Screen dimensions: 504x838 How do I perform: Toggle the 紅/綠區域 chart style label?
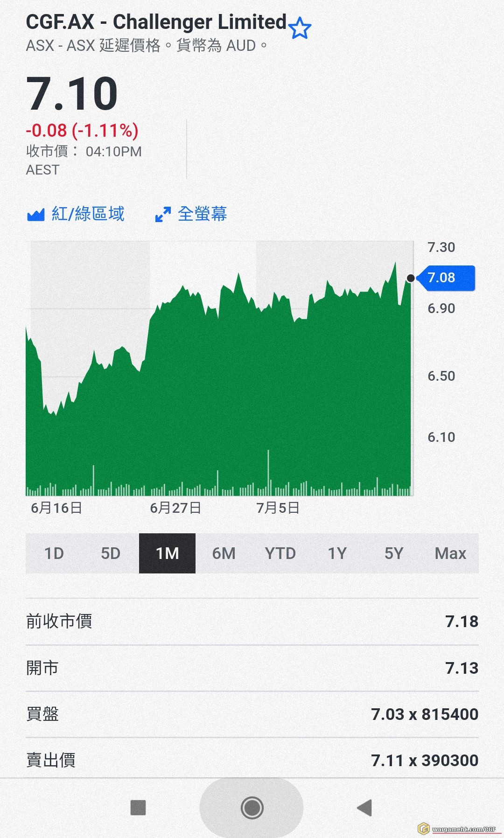pos(88,214)
